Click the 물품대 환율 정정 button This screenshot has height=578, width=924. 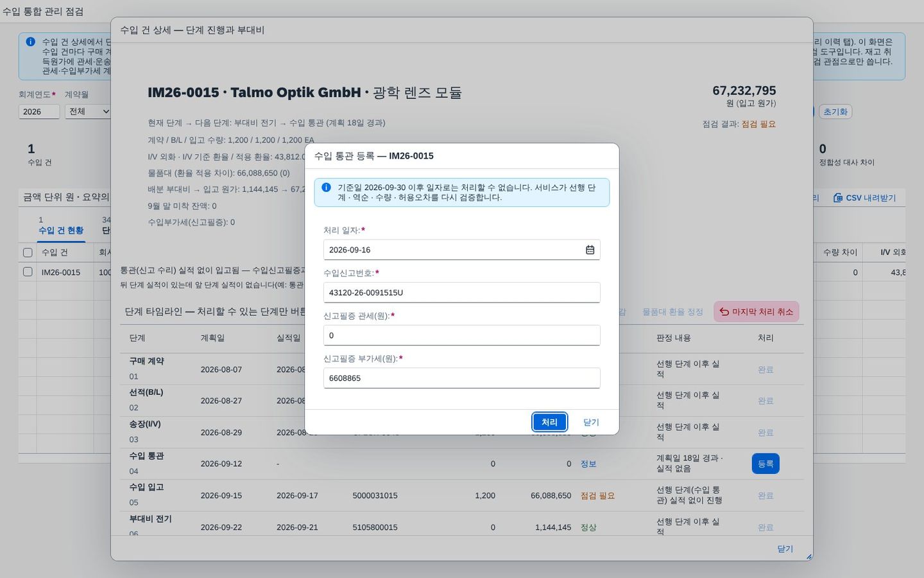(x=672, y=311)
